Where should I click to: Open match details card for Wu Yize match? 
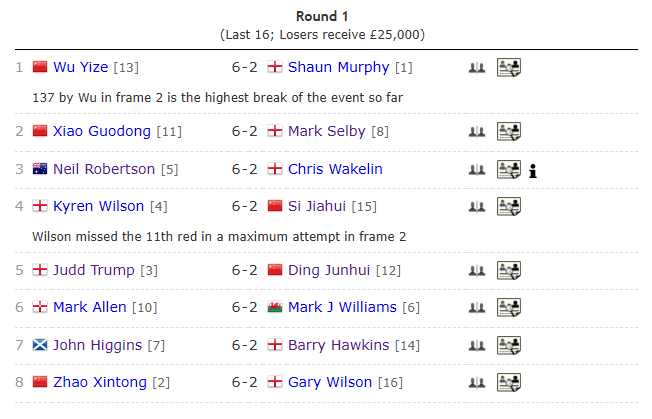509,68
